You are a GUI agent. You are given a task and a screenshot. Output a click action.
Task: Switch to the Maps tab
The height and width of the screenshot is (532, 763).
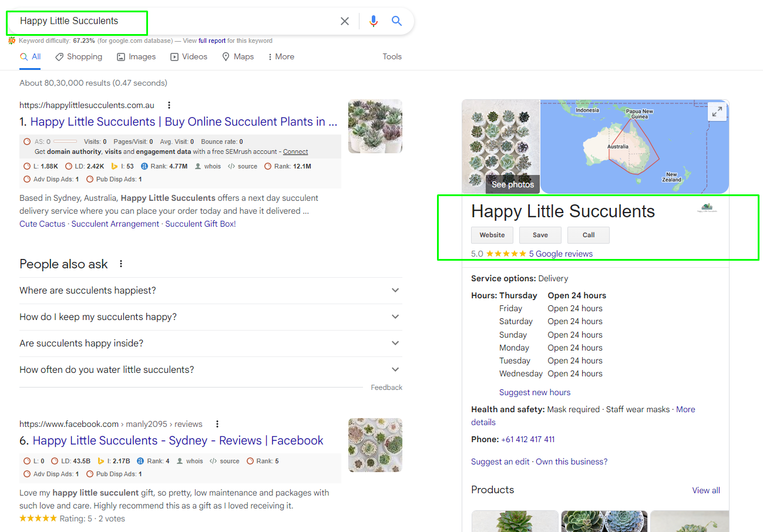click(x=238, y=57)
